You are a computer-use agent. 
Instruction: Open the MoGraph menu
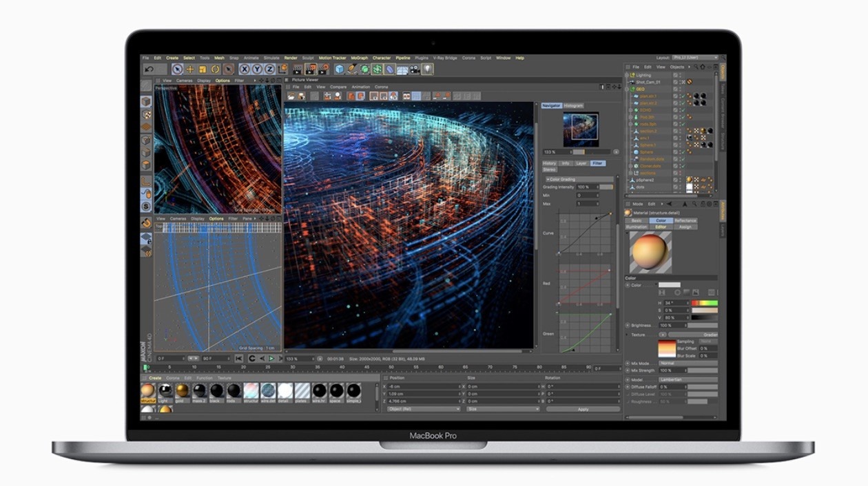[359, 58]
